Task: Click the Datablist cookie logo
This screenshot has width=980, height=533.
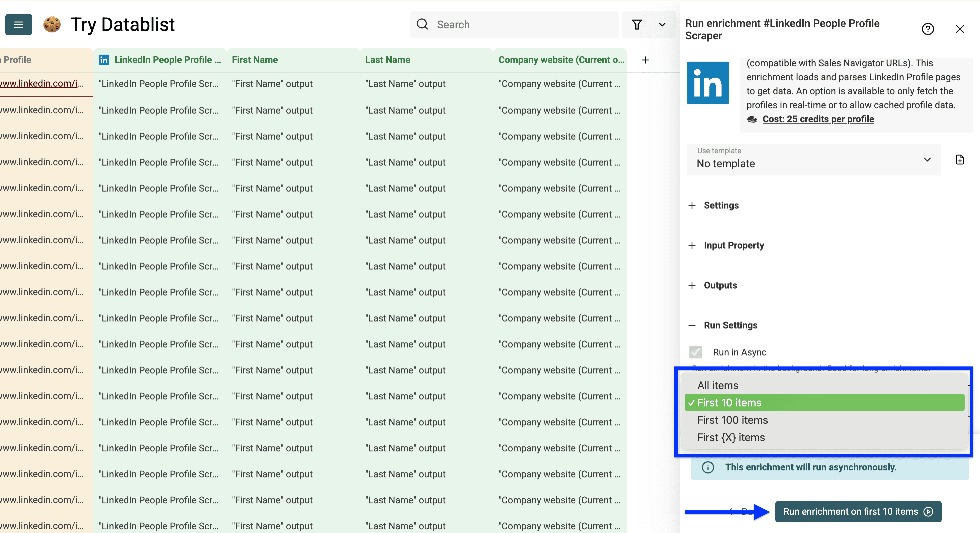Action: point(52,24)
